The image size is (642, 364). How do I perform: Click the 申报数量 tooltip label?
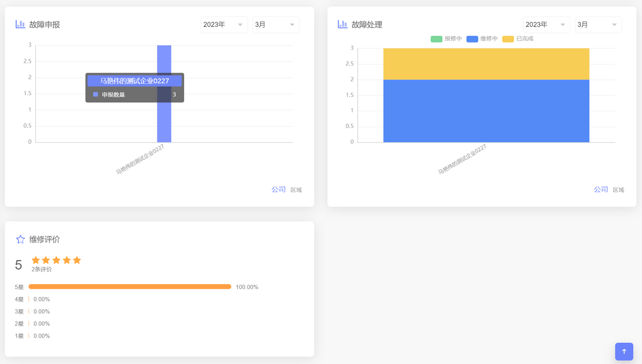[x=113, y=94]
